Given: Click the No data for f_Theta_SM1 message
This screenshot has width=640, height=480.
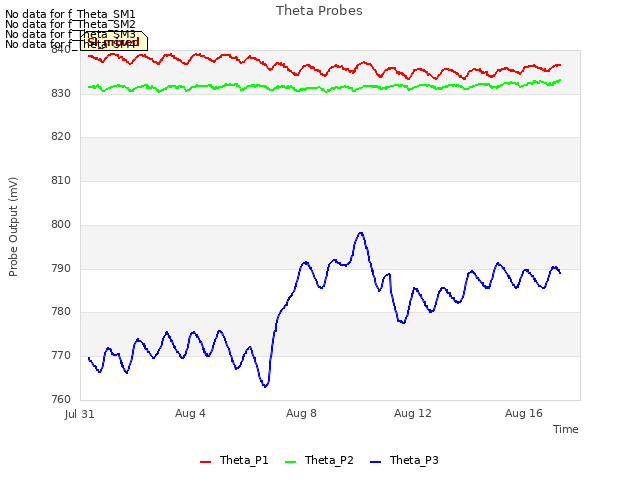Looking at the screenshot, I should [x=70, y=14].
